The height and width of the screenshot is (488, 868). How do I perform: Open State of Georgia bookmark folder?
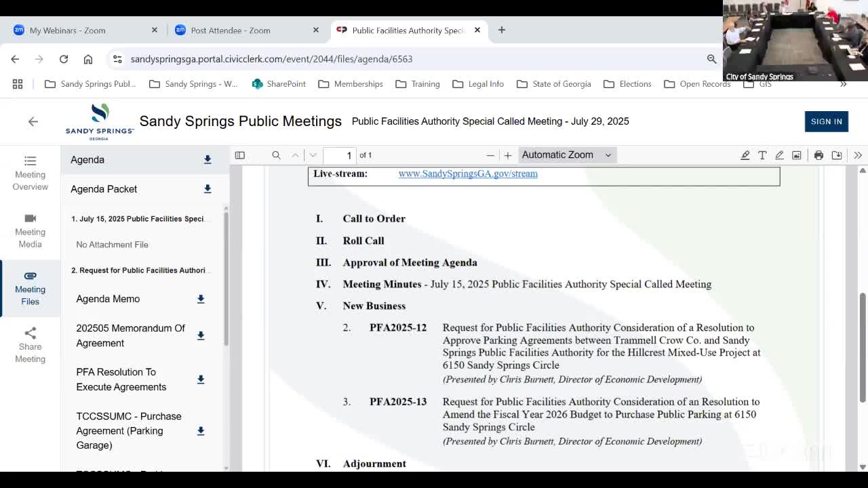[x=554, y=84]
